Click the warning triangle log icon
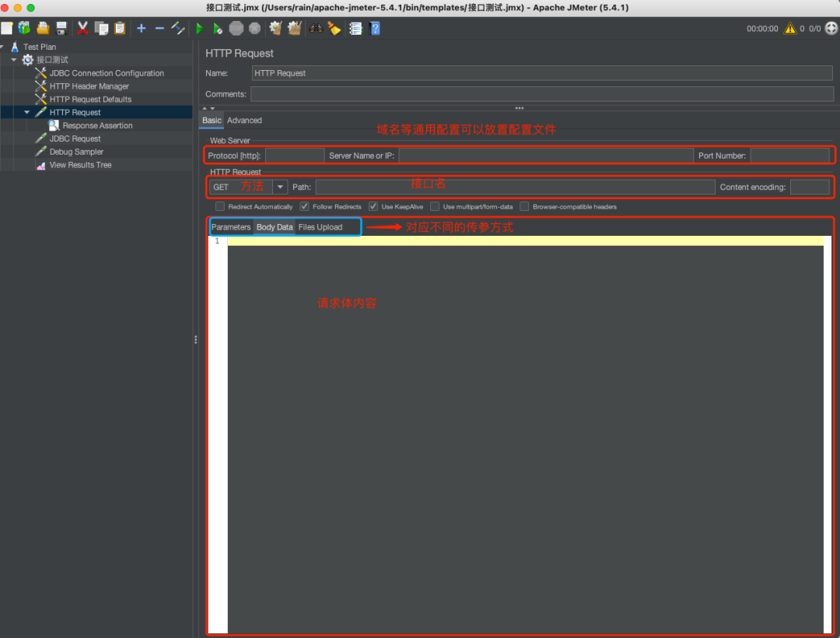Screen dimensions: 840x638 point(790,29)
